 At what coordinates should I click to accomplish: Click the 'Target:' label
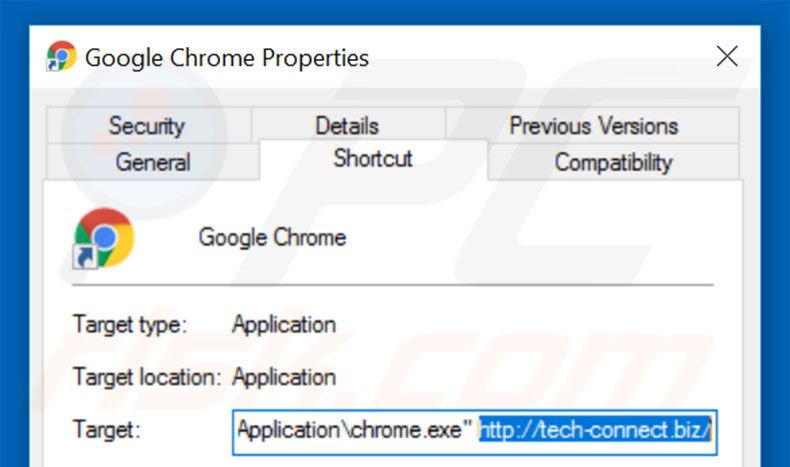click(107, 430)
